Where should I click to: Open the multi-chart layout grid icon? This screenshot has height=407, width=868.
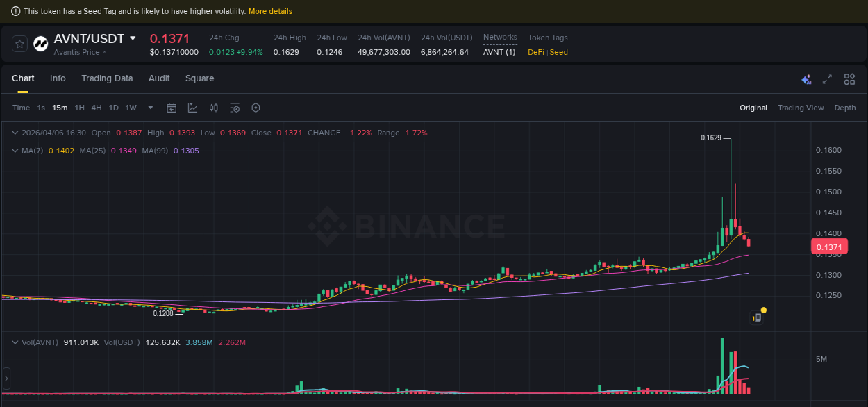pos(849,79)
